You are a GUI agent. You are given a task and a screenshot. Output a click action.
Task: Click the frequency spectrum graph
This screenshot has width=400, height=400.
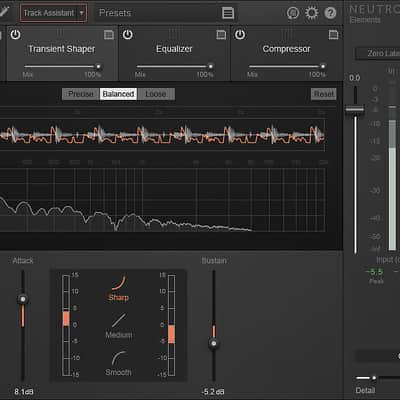(162, 200)
